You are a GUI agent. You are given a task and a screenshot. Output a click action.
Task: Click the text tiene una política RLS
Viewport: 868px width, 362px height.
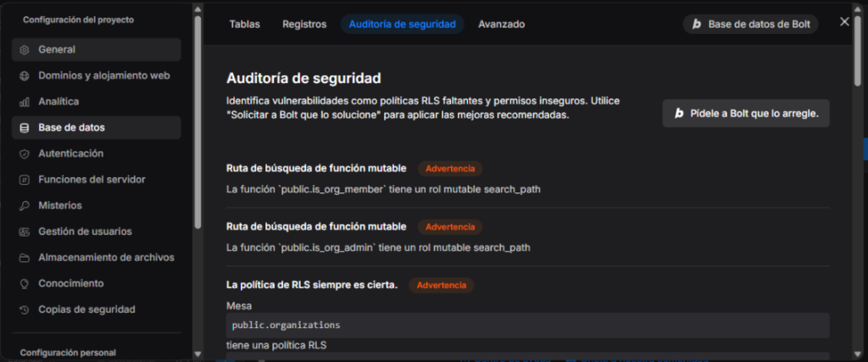tap(276, 345)
